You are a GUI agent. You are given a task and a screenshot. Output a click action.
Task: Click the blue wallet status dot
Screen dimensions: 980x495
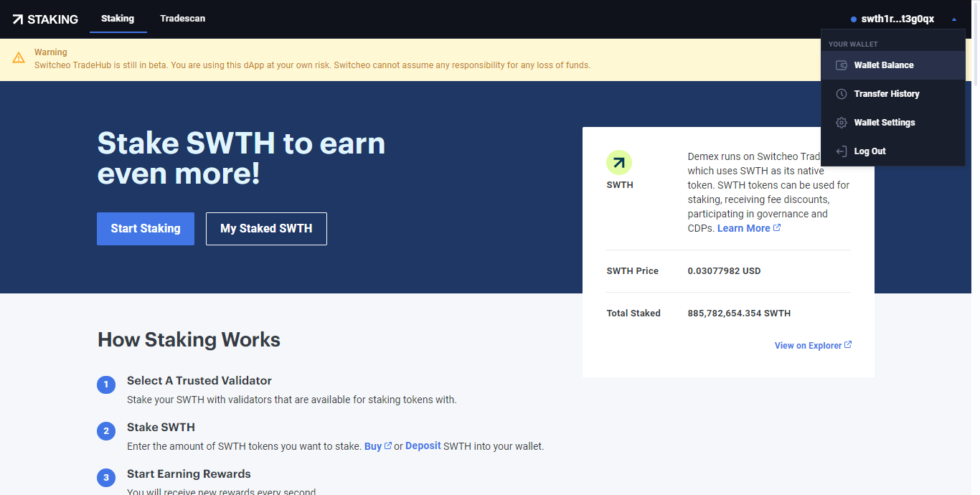854,19
